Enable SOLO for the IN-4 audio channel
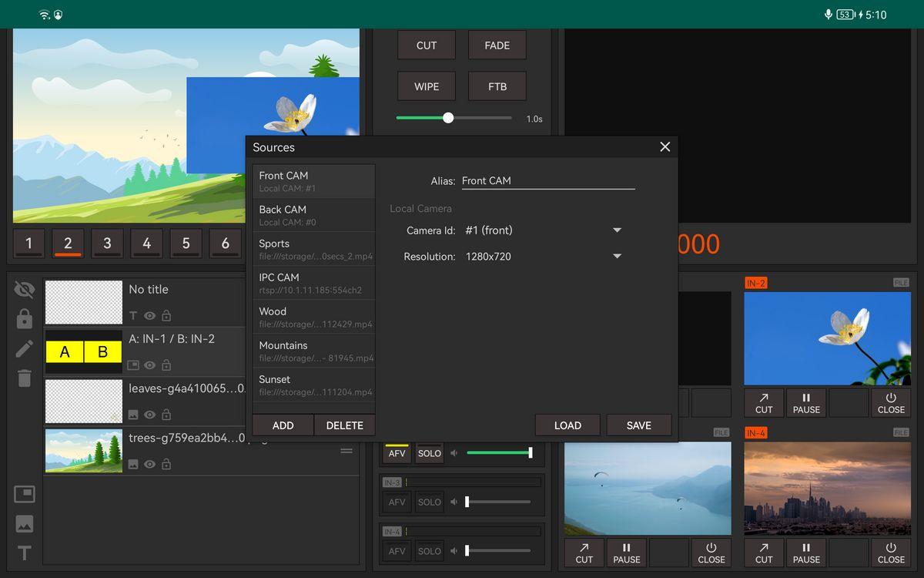This screenshot has height=578, width=924. pyautogui.click(x=430, y=551)
